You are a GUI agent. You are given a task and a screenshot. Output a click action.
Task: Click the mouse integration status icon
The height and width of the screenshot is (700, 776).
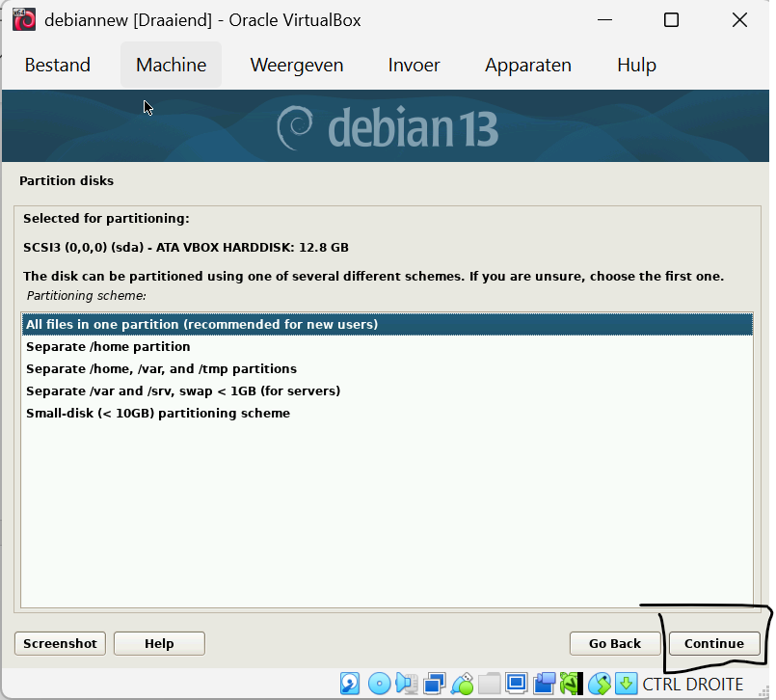[x=599, y=684]
